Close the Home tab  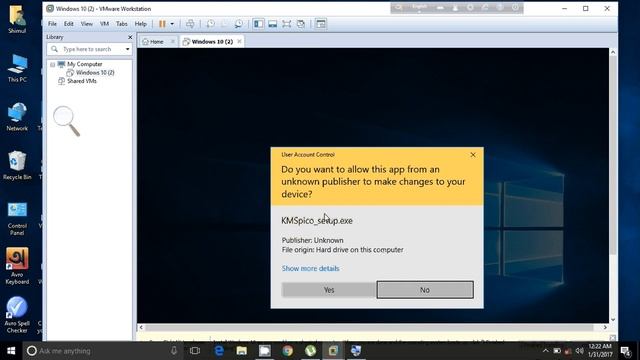coord(173,42)
